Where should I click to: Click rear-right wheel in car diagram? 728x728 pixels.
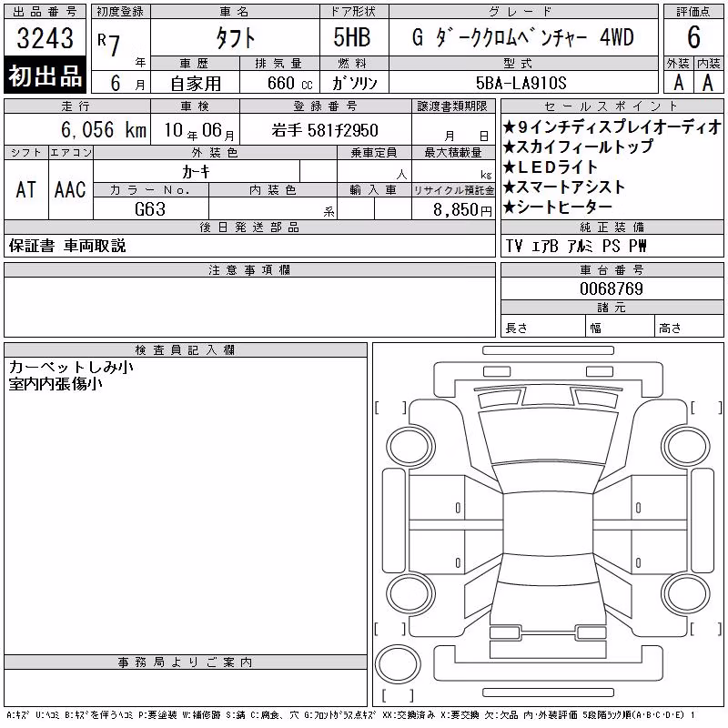(x=686, y=593)
